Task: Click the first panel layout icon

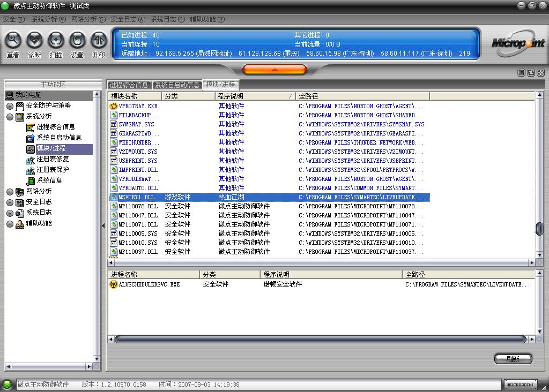Action: click(x=521, y=73)
